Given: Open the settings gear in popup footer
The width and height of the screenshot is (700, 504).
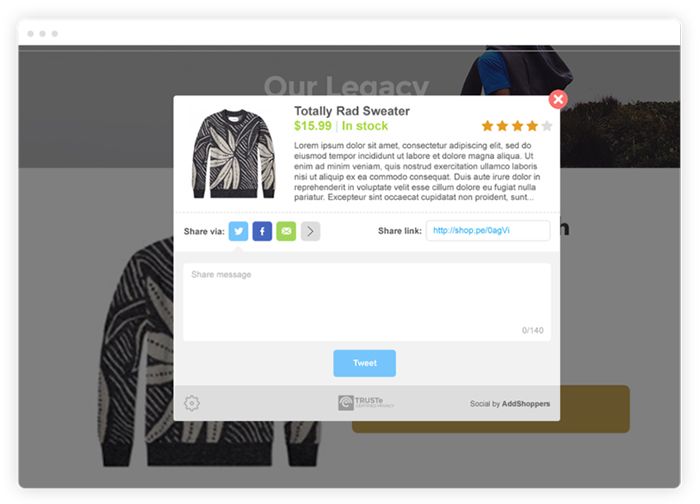Looking at the screenshot, I should point(192,403).
